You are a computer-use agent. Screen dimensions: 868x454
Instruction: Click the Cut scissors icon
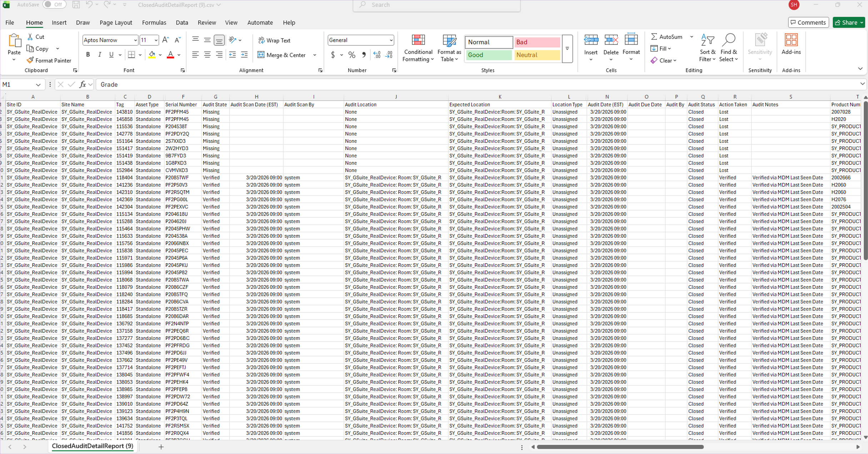click(x=30, y=37)
